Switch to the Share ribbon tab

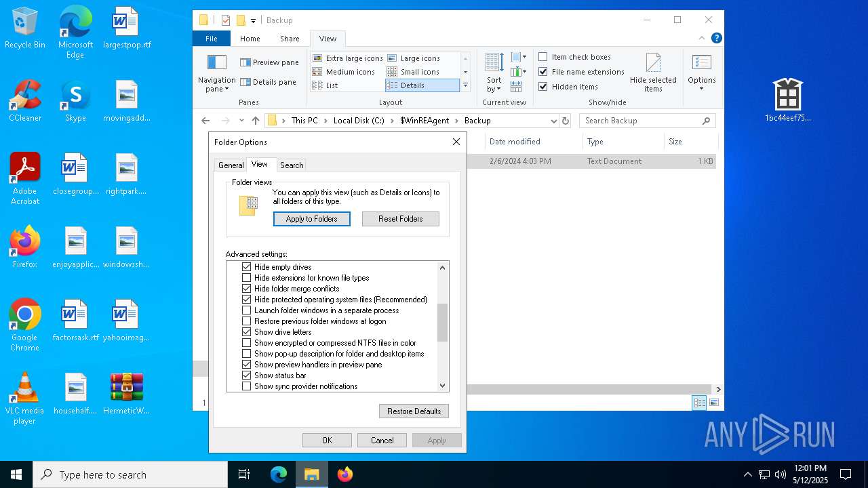pos(290,39)
